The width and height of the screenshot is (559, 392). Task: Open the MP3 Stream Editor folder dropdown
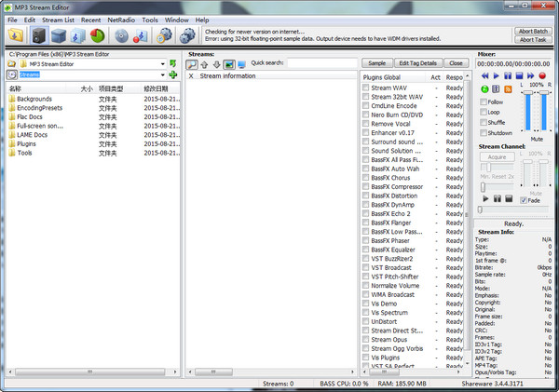click(x=162, y=63)
